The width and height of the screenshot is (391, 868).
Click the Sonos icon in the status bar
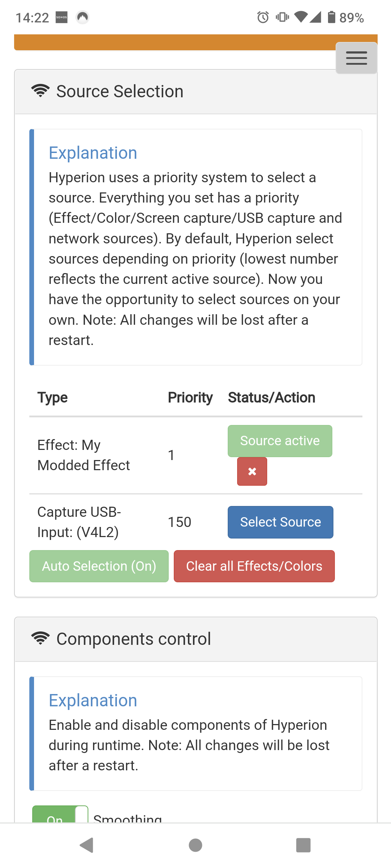coord(62,17)
